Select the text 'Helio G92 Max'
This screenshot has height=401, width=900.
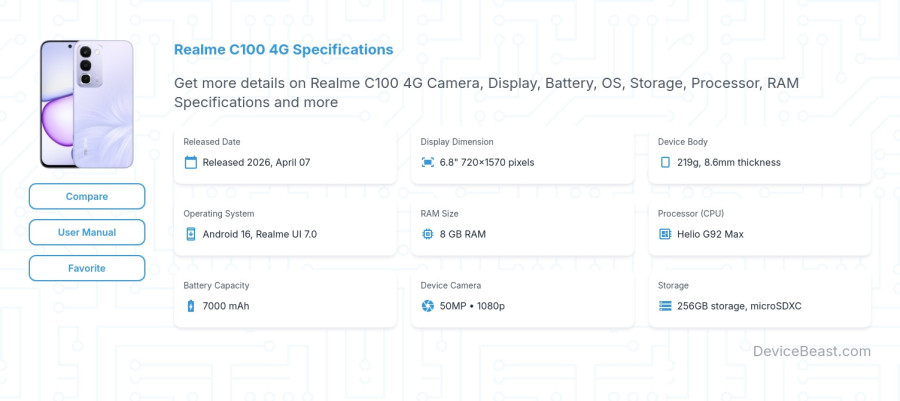coord(710,234)
